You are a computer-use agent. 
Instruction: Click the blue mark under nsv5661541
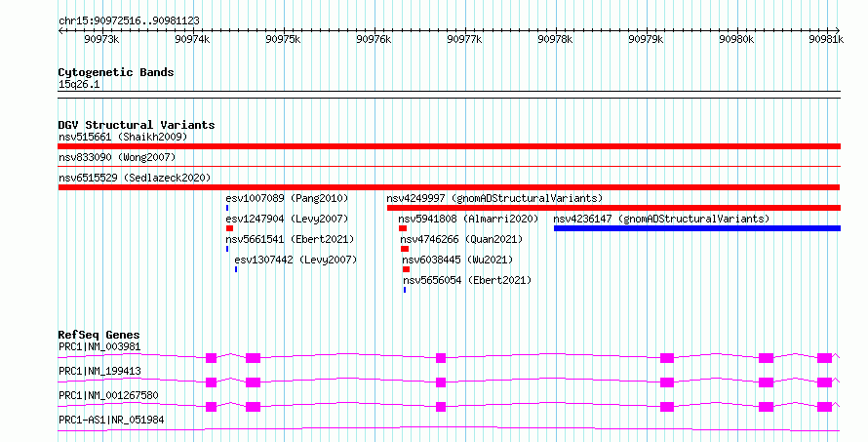click(227, 249)
